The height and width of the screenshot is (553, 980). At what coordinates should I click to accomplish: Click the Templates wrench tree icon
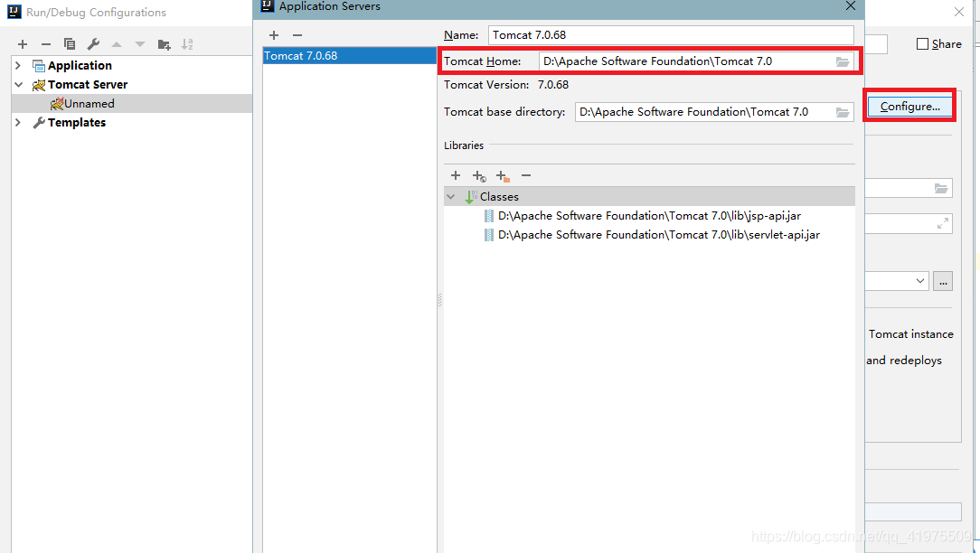[39, 123]
